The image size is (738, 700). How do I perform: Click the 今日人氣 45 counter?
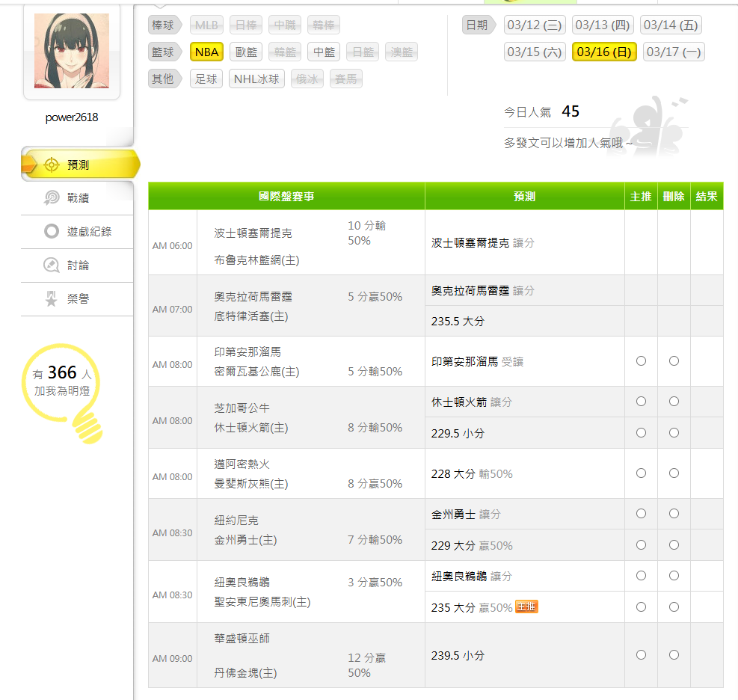pos(542,111)
